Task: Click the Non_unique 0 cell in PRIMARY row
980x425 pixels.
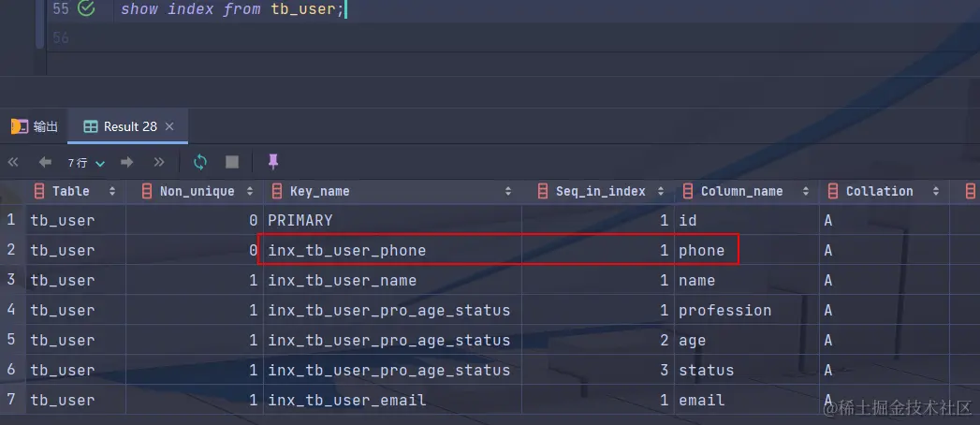Action: coord(195,221)
